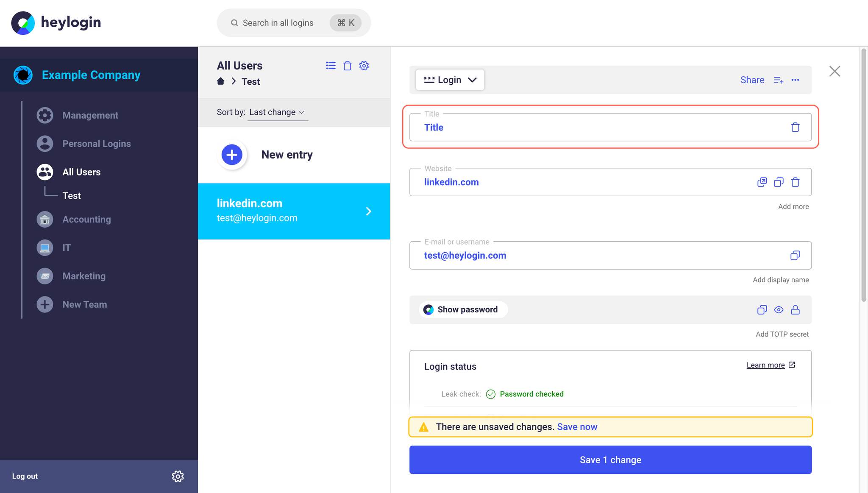
Task: Delete the Title field via trash icon
Action: click(795, 127)
